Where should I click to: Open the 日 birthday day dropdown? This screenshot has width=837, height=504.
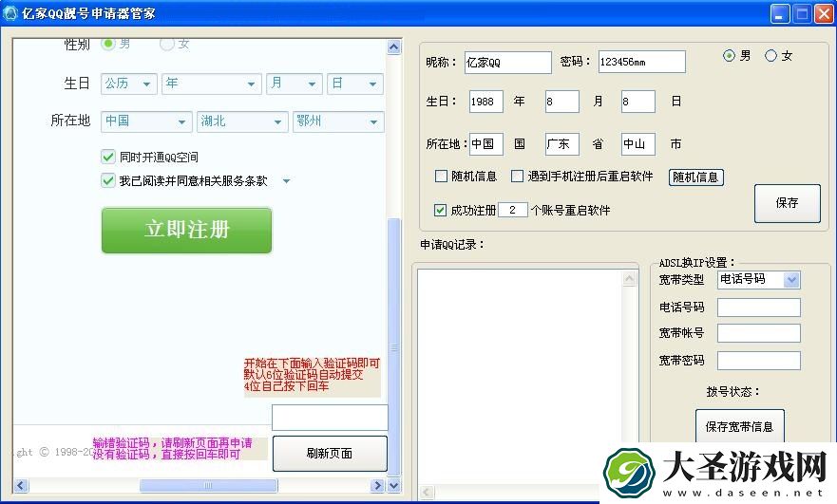pos(355,84)
